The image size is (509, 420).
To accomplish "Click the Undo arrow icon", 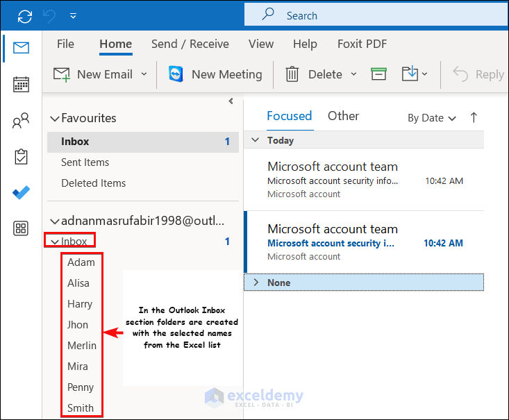I will click(x=49, y=16).
